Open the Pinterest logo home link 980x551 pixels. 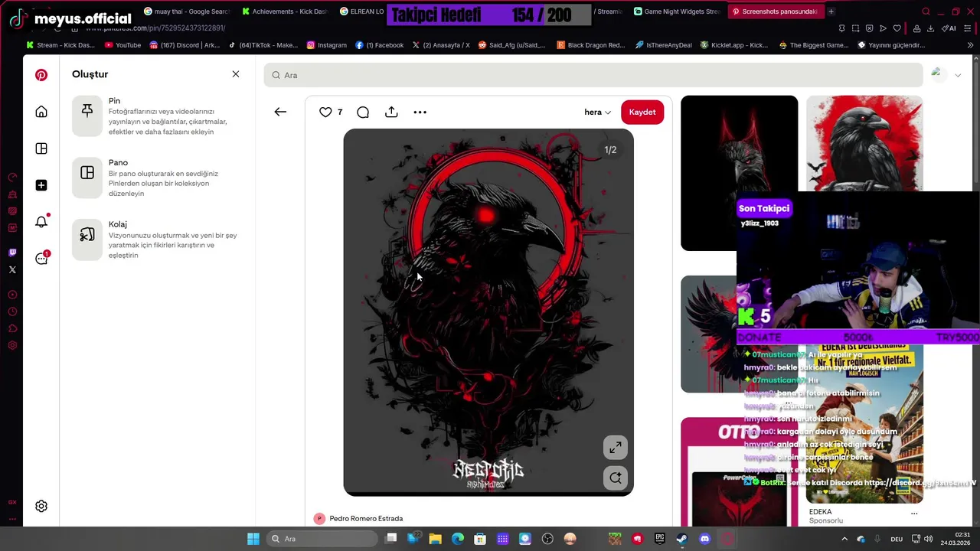41,75
